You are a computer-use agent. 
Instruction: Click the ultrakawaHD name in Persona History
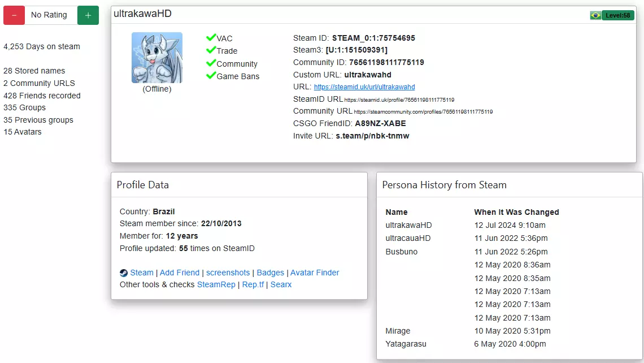(408, 225)
